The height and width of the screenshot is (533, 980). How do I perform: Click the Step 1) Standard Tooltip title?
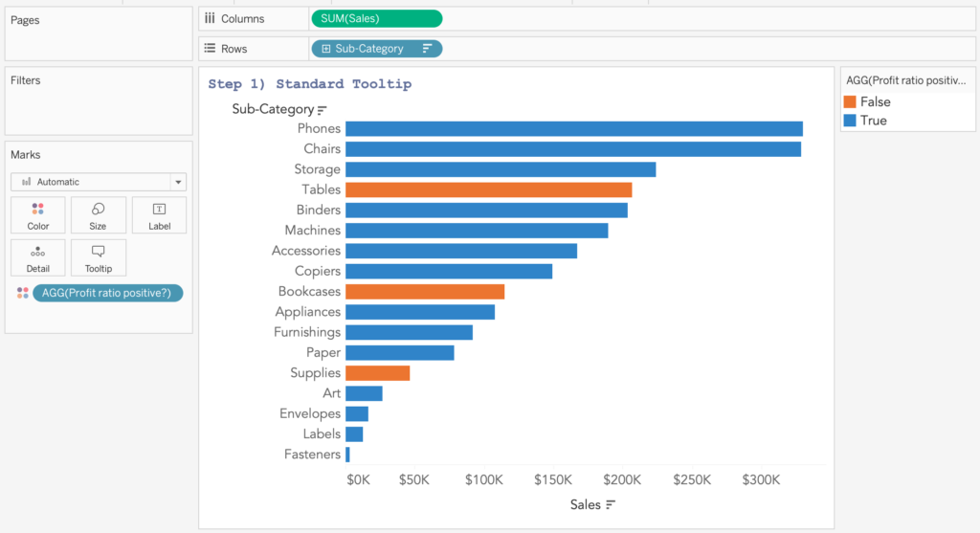point(310,84)
